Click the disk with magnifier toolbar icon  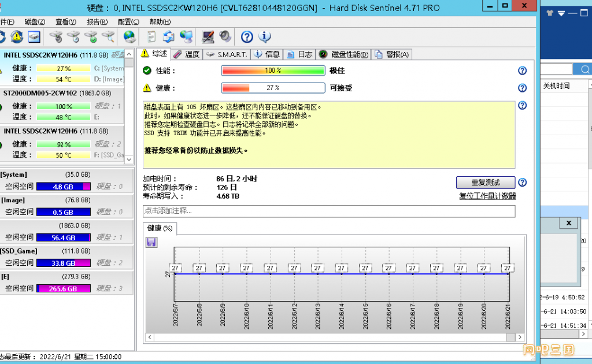pyautogui.click(x=108, y=36)
